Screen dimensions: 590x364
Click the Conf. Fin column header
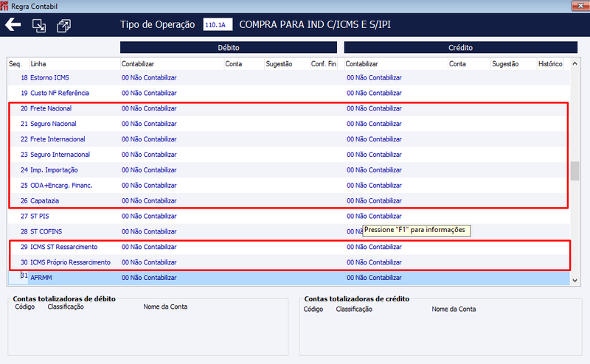pos(324,64)
